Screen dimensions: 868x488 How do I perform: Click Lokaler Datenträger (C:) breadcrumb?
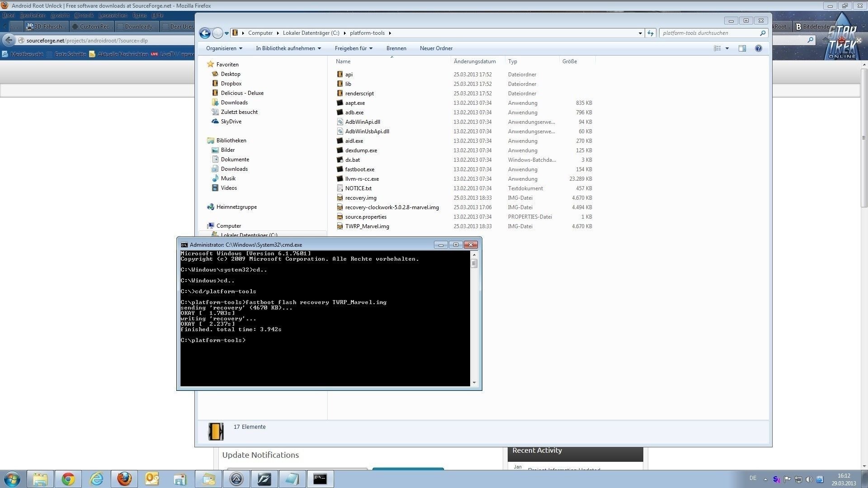311,33
